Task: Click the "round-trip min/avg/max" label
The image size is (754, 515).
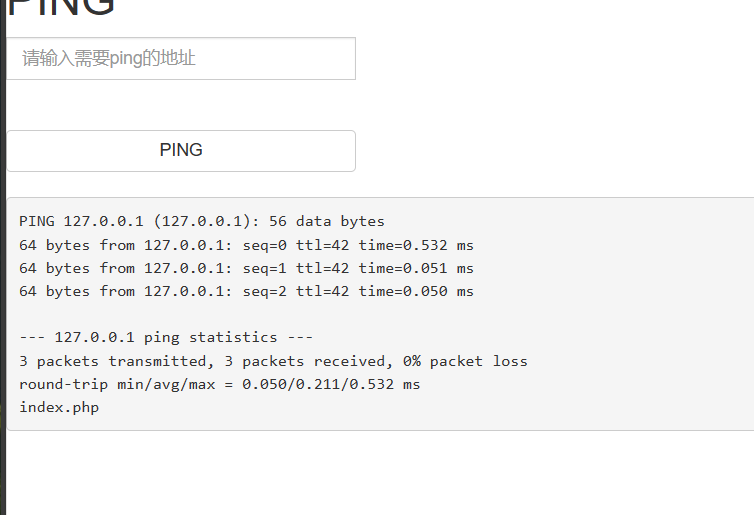Action: (117, 384)
